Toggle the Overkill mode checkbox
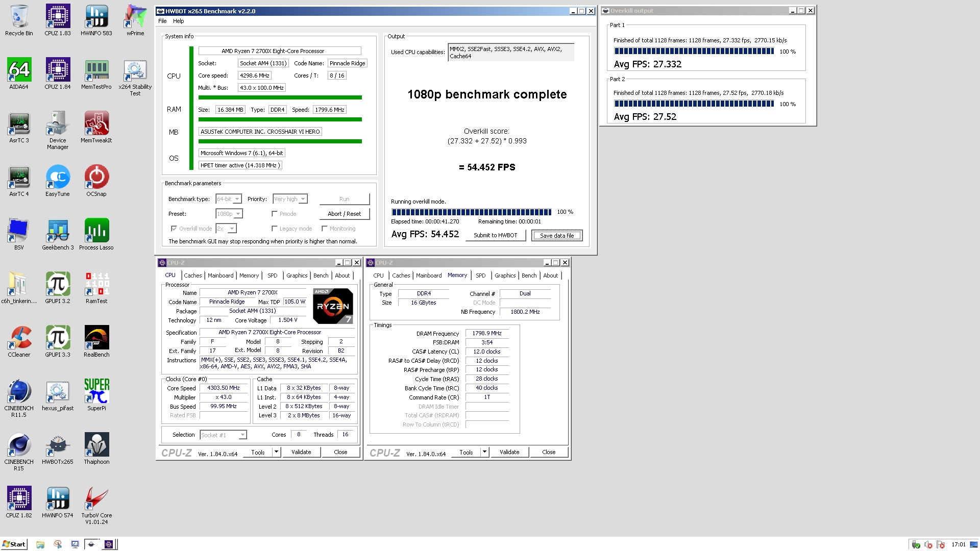 174,229
